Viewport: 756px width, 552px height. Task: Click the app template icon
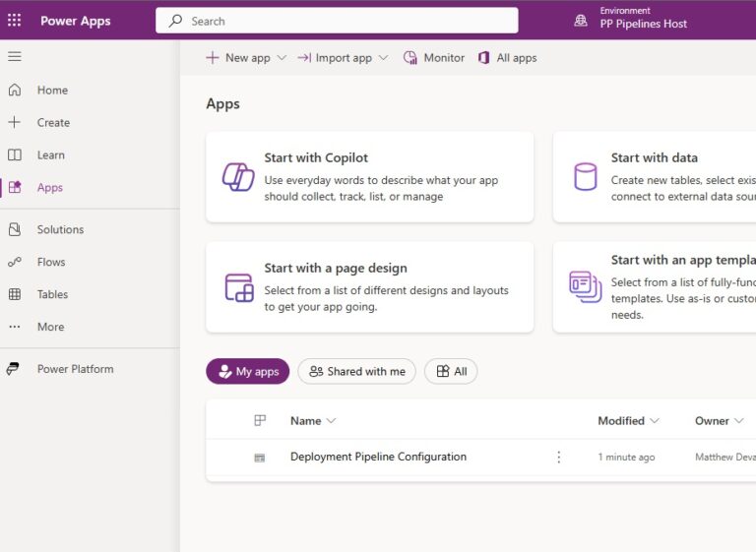585,286
